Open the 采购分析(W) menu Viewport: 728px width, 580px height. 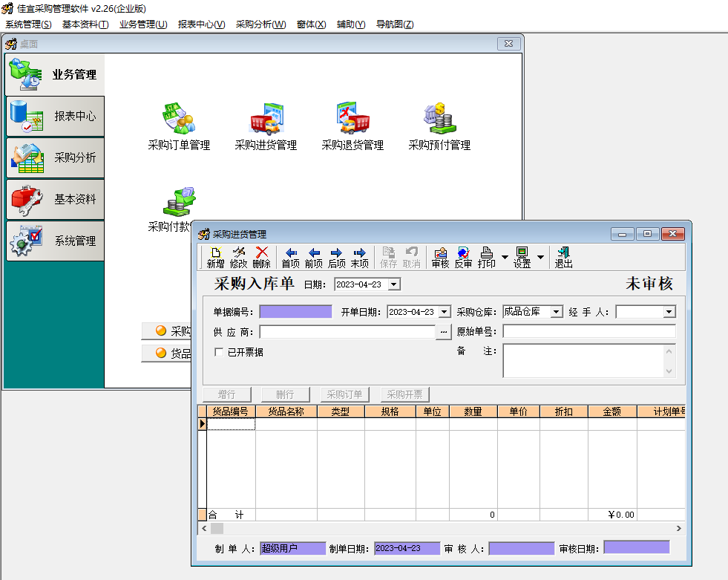point(261,25)
